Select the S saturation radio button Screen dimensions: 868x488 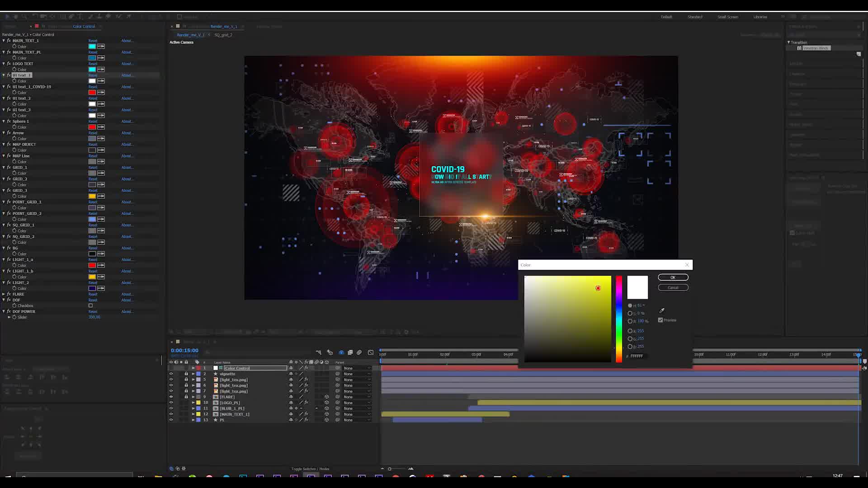click(x=630, y=313)
